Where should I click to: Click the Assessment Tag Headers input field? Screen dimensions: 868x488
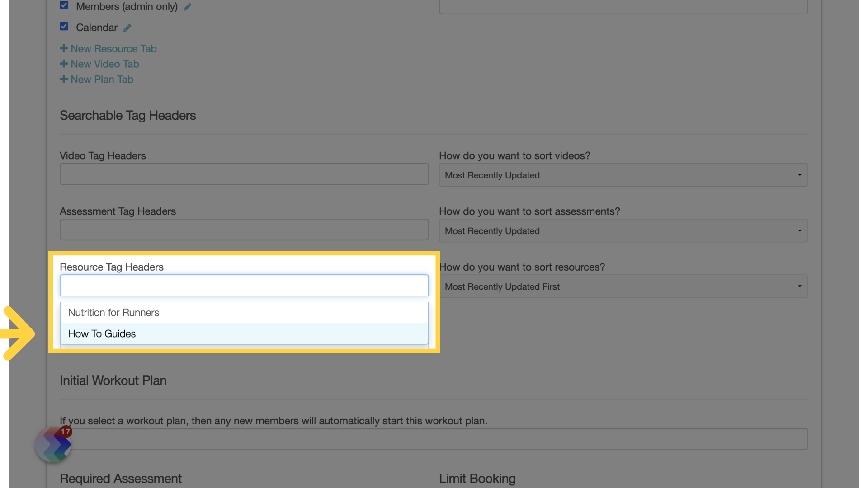click(x=244, y=230)
